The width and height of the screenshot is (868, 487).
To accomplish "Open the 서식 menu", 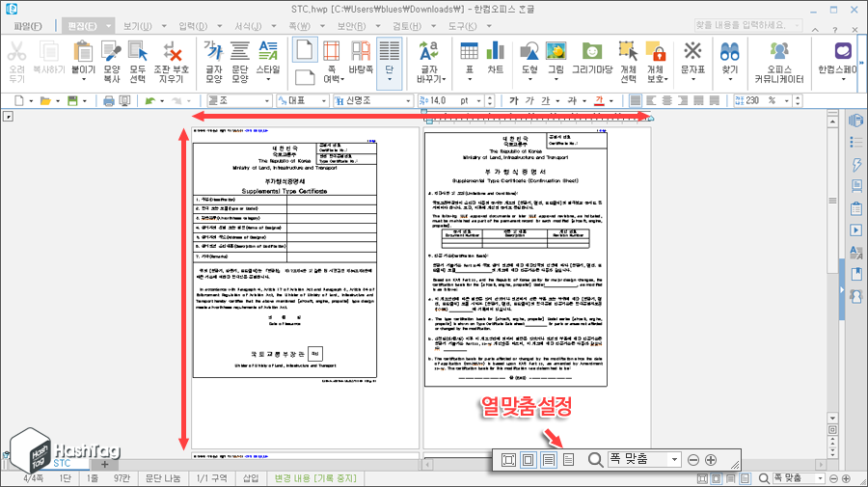I will [x=248, y=26].
